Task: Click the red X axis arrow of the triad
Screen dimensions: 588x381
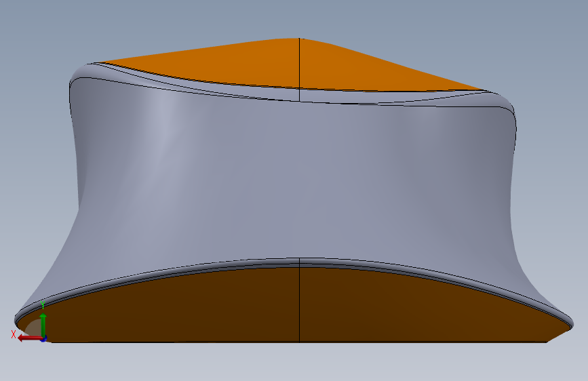Action: coord(30,338)
